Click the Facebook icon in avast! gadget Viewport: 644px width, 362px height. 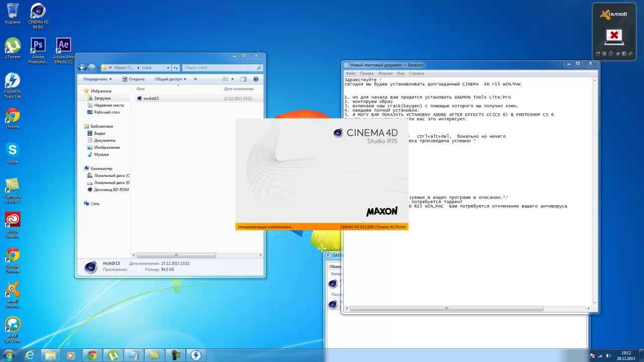coord(623,54)
